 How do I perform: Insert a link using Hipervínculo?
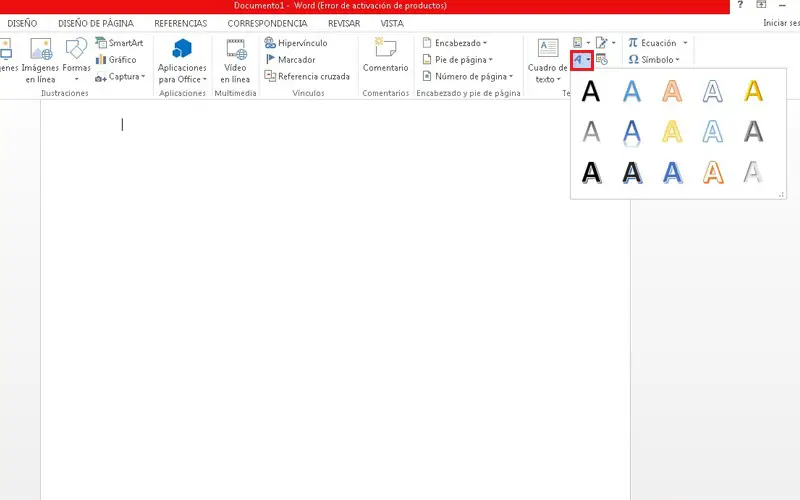[x=296, y=43]
